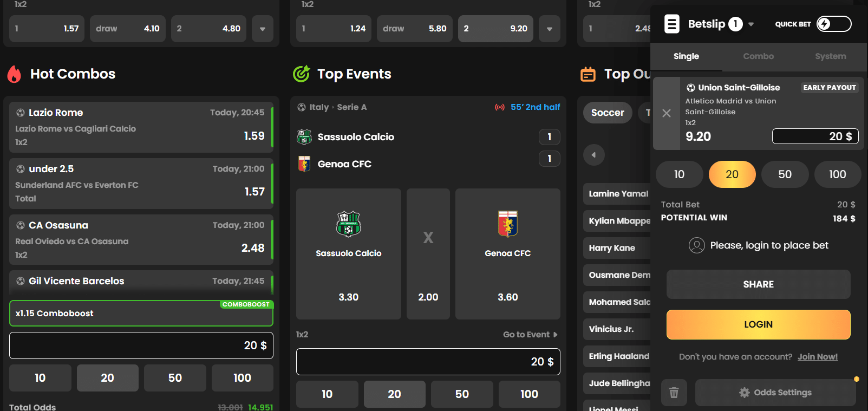
Task: Click the Genoa CFC crest in score row
Action: (x=304, y=164)
